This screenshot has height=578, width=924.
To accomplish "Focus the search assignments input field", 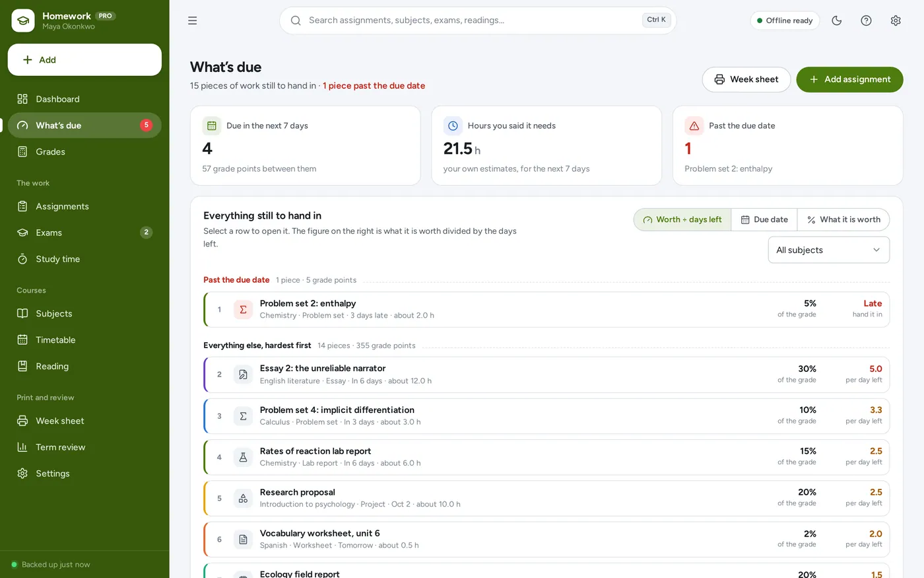I will click(478, 20).
